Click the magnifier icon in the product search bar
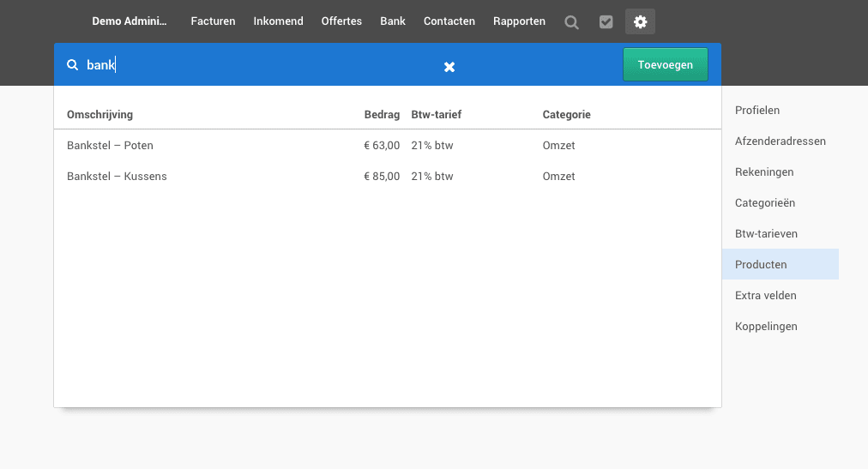Screen dimensions: 868x469 pyautogui.click(x=73, y=65)
